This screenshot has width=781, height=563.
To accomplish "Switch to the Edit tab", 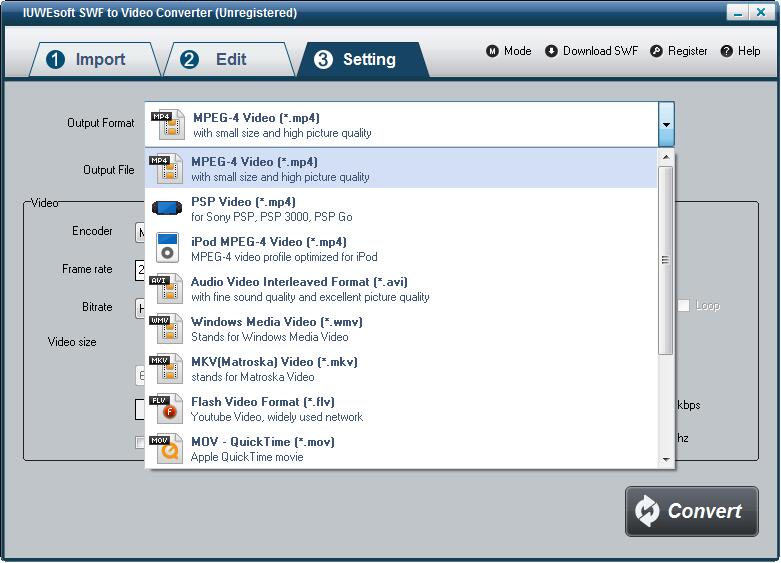I will 229,59.
